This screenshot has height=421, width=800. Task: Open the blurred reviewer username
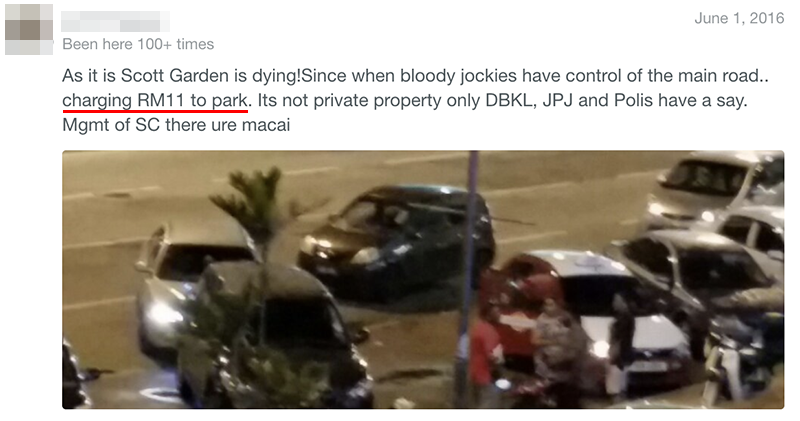click(115, 21)
